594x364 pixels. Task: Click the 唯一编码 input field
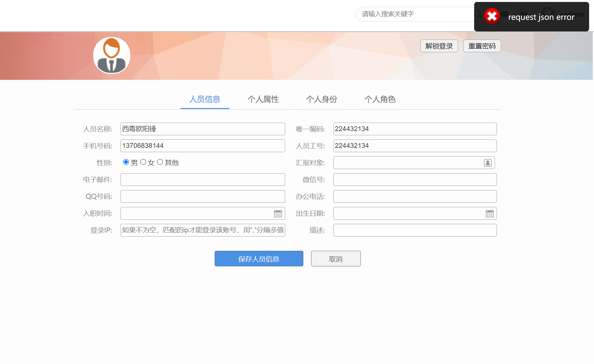coord(415,129)
